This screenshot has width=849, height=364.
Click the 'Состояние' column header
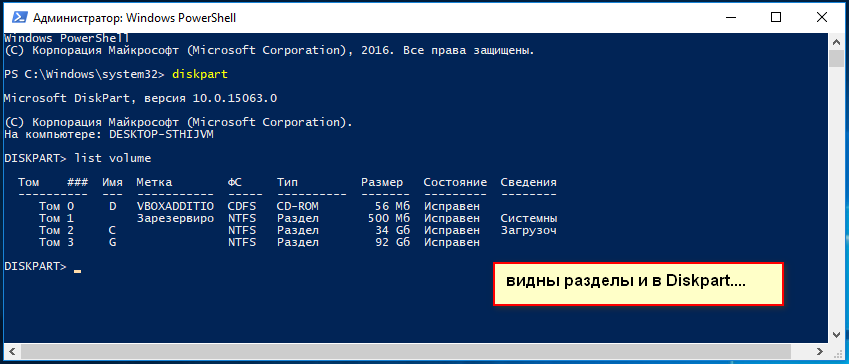pyautogui.click(x=455, y=183)
